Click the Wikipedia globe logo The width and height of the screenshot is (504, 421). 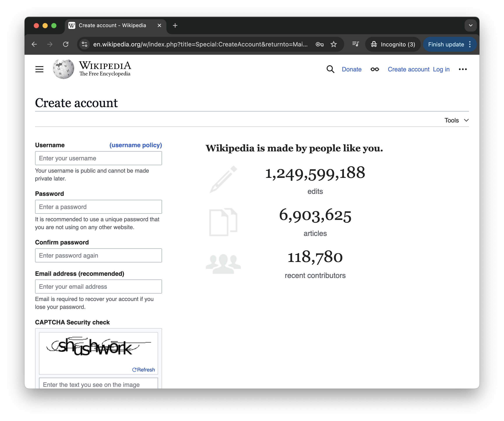63,69
